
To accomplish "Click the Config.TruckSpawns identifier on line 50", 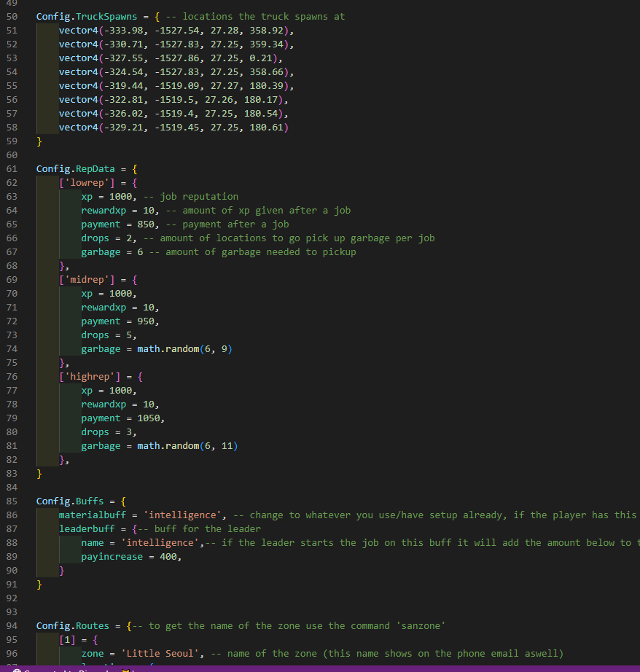I will pyautogui.click(x=87, y=16).
